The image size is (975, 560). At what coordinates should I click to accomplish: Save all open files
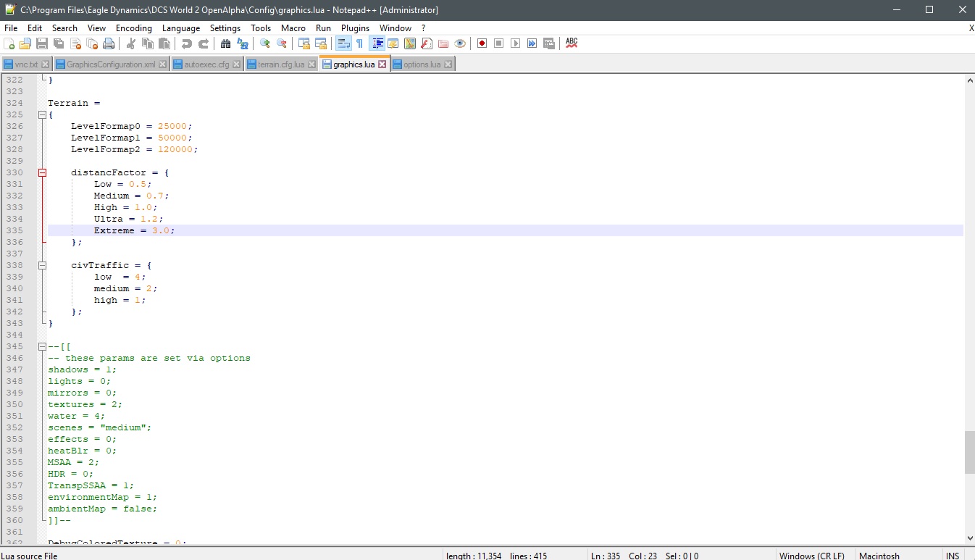coord(59,43)
